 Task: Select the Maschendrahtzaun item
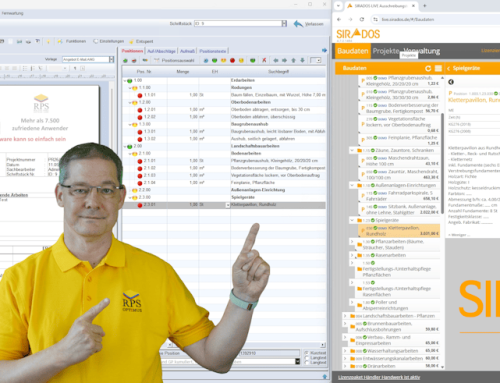[399, 161]
